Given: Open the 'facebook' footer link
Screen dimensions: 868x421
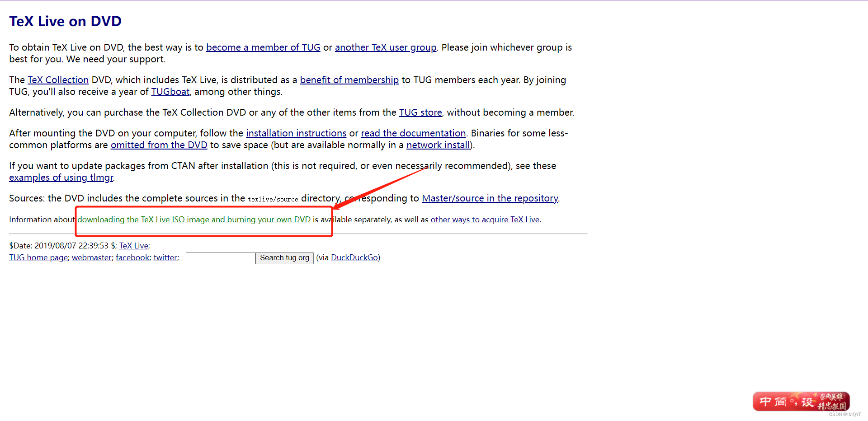Looking at the screenshot, I should pyautogui.click(x=132, y=257).
